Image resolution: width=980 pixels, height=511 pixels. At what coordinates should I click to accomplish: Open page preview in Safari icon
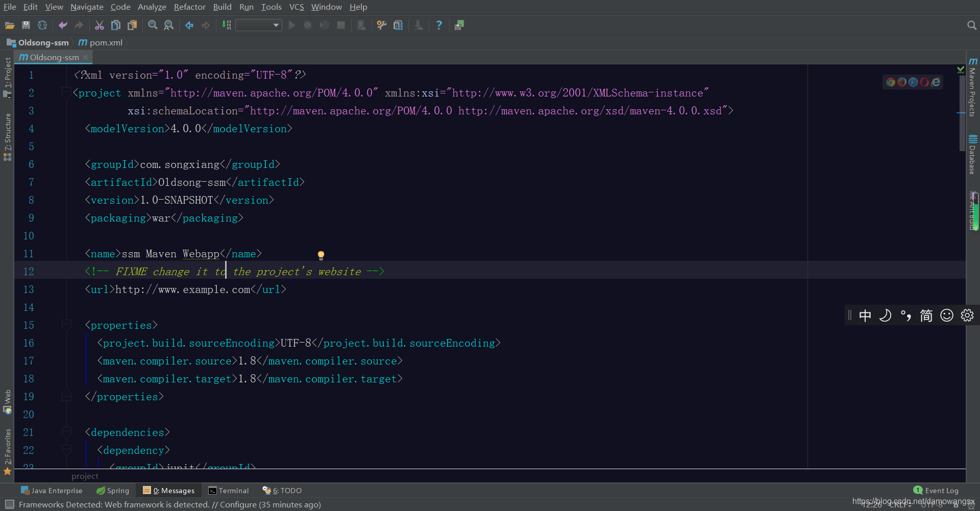coord(913,82)
